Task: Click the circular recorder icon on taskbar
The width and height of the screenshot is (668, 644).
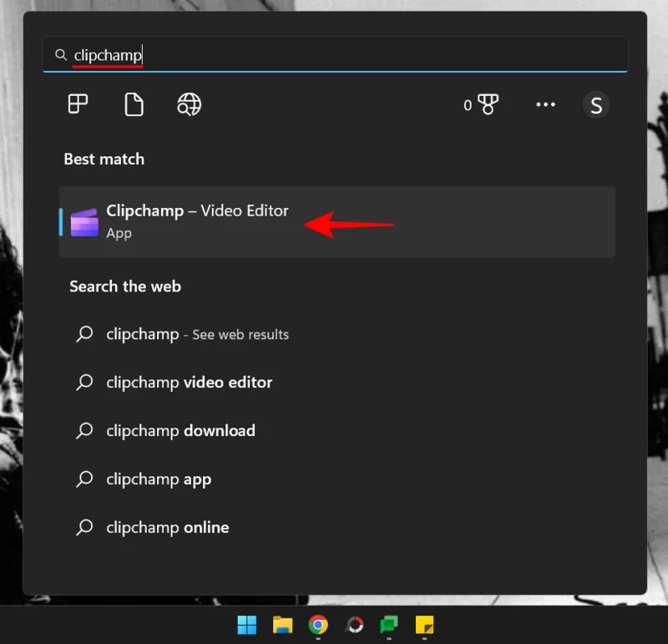Action: point(353,625)
